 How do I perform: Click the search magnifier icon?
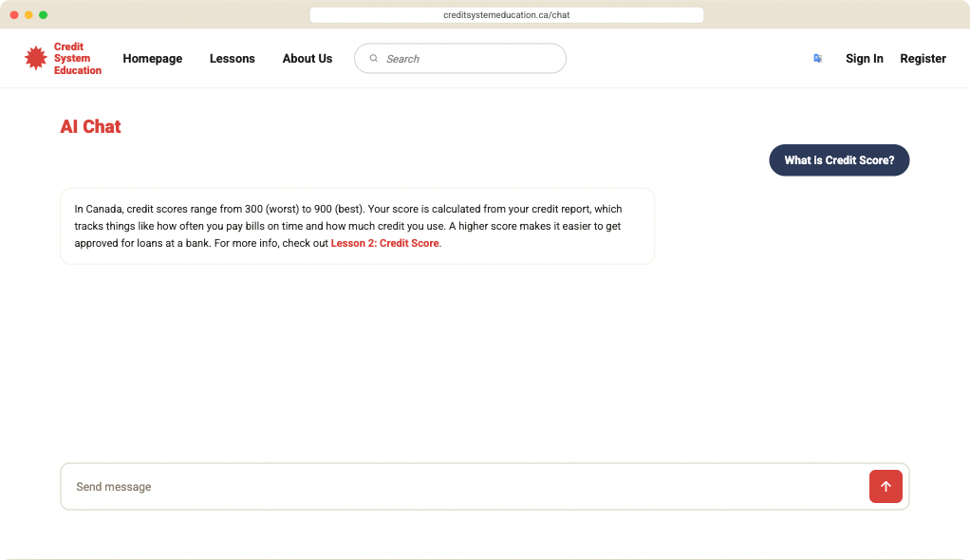(x=374, y=58)
